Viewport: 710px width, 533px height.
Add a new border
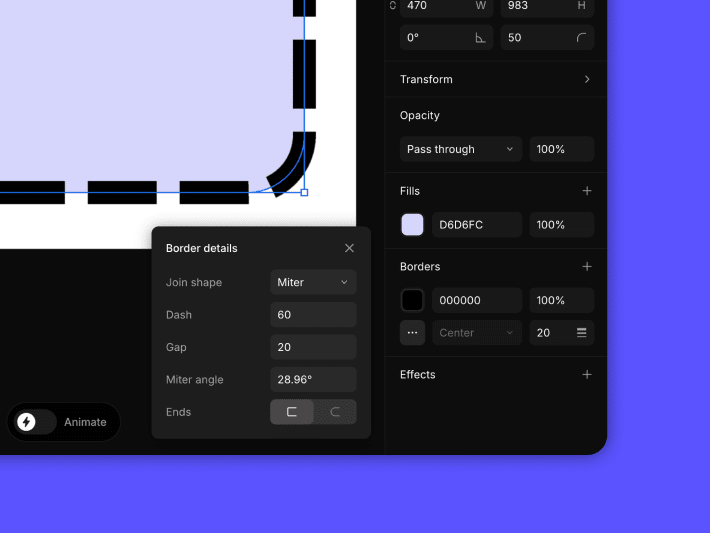click(587, 267)
